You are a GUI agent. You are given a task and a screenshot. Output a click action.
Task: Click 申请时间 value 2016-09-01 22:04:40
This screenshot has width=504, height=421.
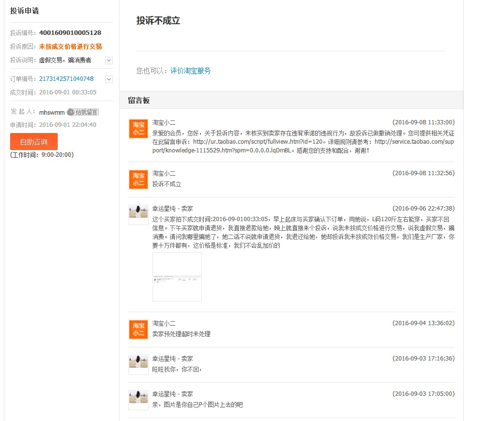pos(67,125)
